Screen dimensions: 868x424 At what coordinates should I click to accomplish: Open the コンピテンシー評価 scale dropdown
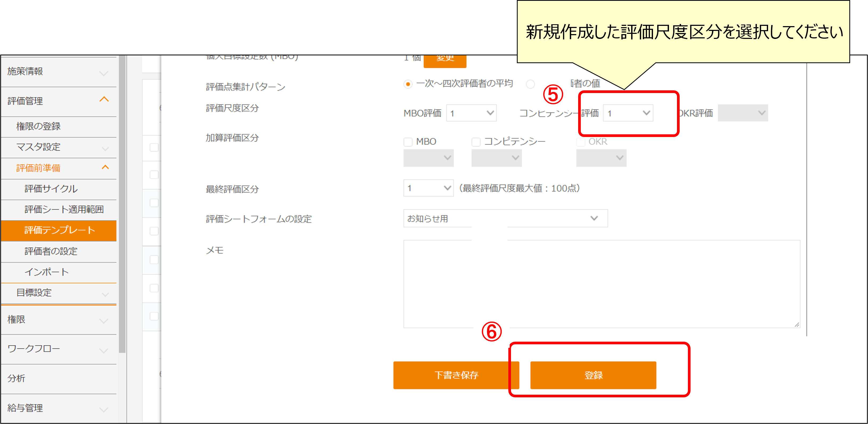coord(628,113)
